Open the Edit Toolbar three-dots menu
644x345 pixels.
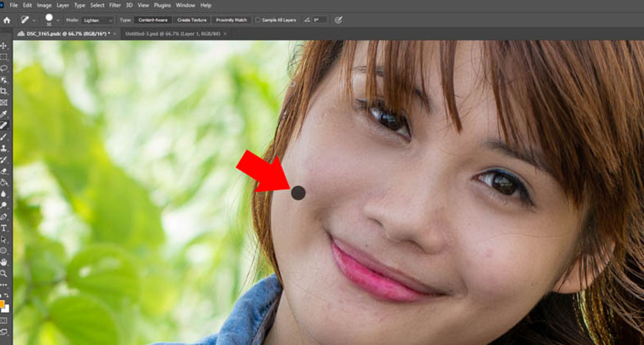[4, 285]
